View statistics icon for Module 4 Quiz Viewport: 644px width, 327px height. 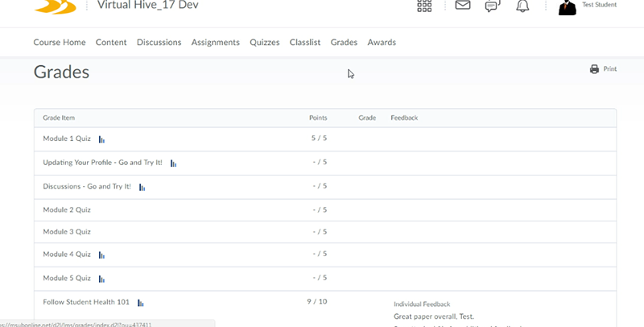point(102,255)
